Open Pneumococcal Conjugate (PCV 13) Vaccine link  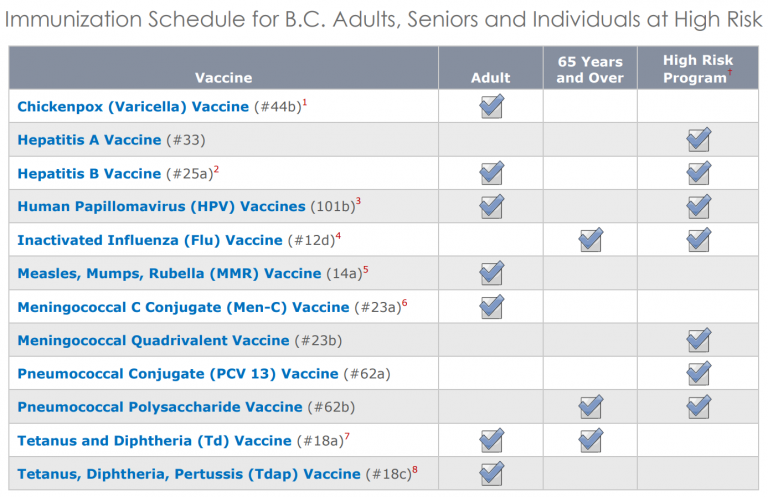[178, 374]
